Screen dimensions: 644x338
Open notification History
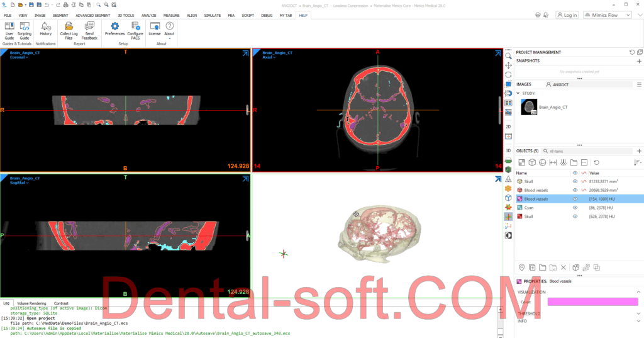[x=45, y=29]
